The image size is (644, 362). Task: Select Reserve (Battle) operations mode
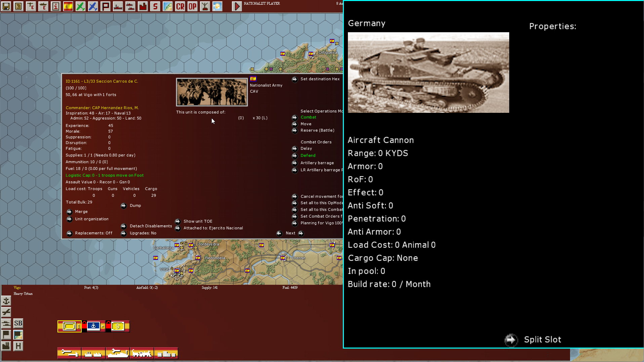coord(295,131)
